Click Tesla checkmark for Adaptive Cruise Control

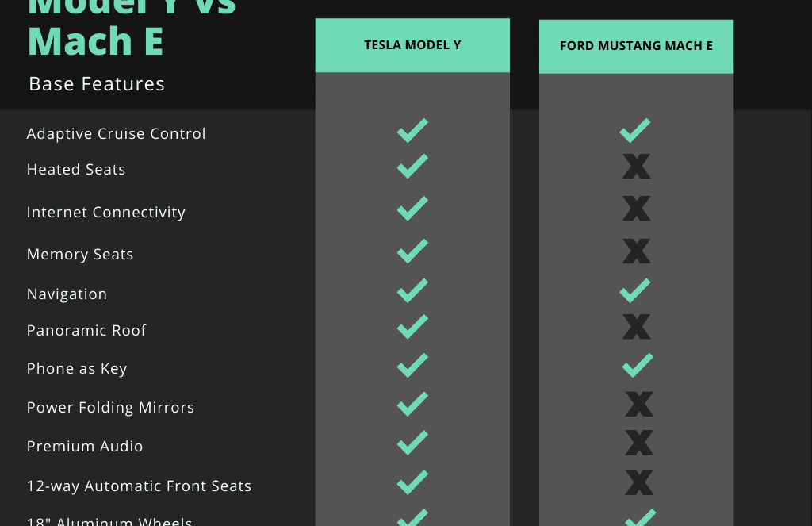412,131
